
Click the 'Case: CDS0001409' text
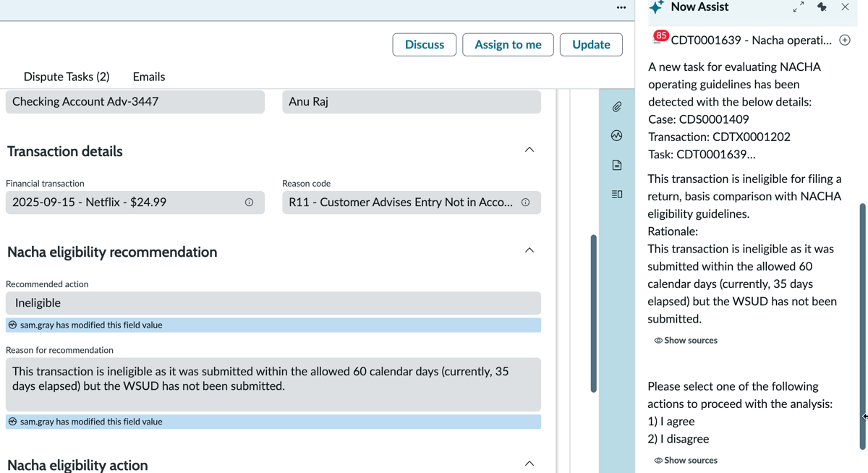pyautogui.click(x=699, y=119)
